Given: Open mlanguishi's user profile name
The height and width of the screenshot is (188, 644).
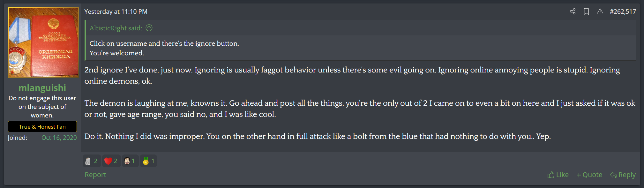Looking at the screenshot, I should point(42,88).
